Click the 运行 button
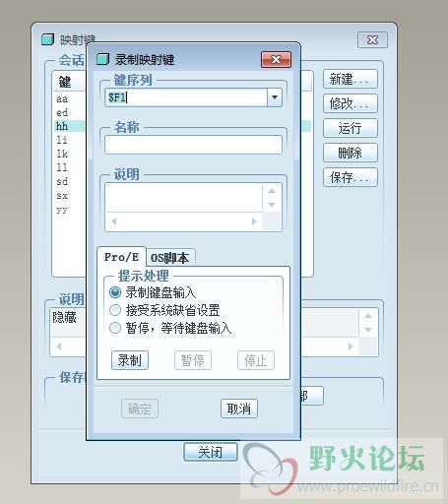The image size is (448, 504). [x=351, y=128]
